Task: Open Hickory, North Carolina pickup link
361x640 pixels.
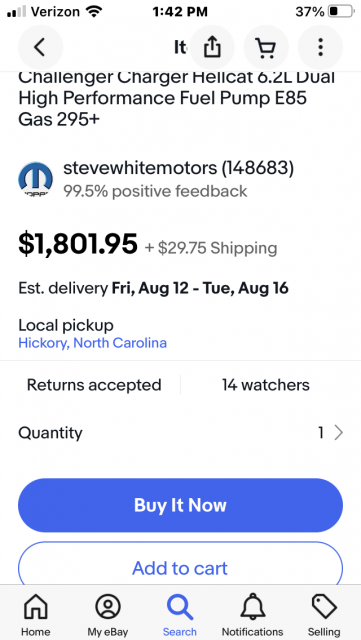Action: pos(93,343)
